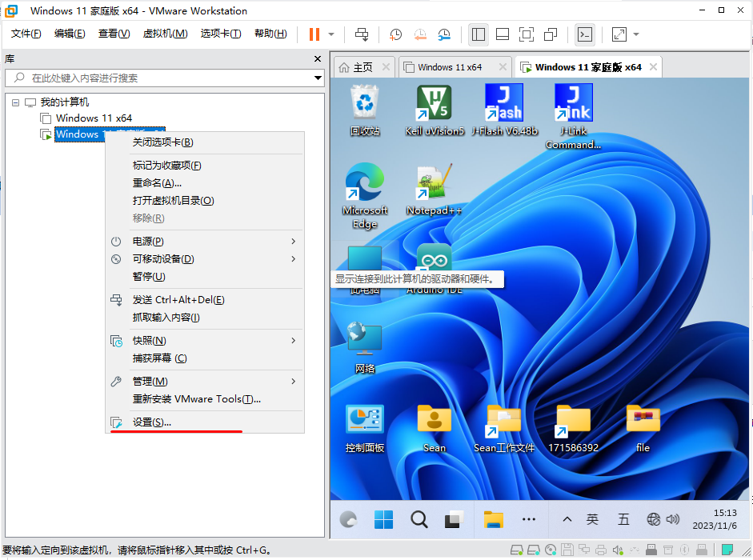This screenshot has height=560, width=753.
Task: Choose 重命名(A)... in context menu
Action: pos(205,183)
